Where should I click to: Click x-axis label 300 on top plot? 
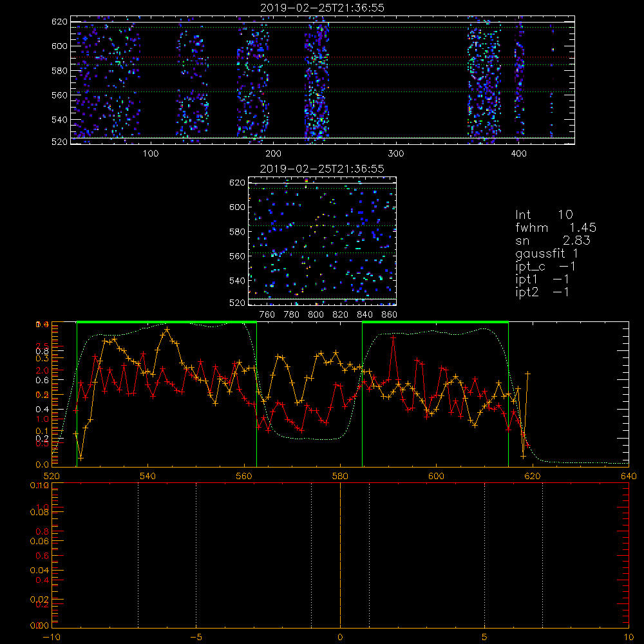pyautogui.click(x=396, y=154)
